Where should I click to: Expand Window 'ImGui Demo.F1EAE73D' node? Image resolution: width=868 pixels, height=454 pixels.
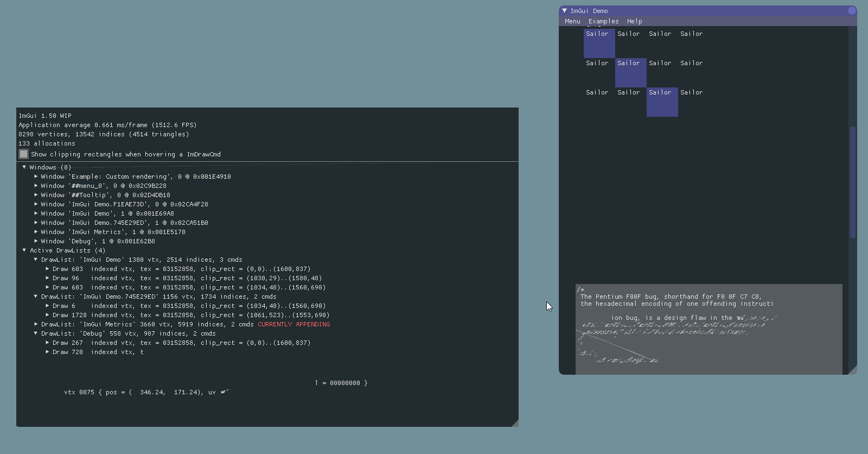[36, 204]
